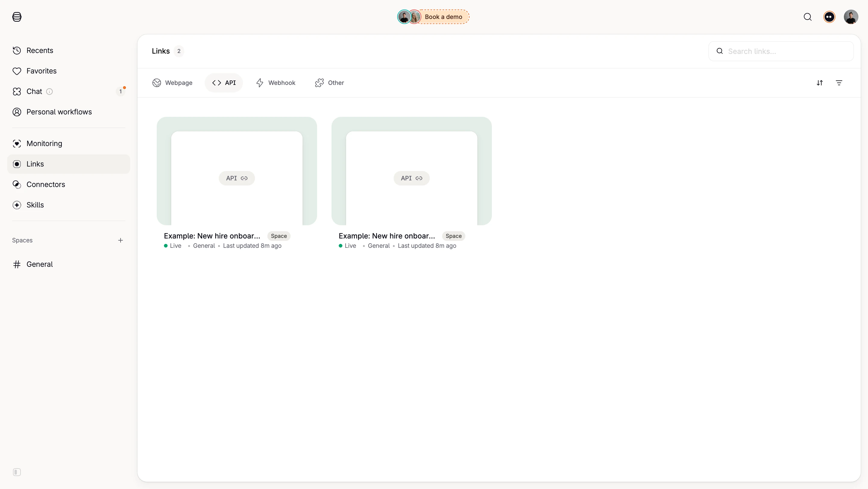Image resolution: width=868 pixels, height=489 pixels.
Task: Open the sort order options icon
Action: (820, 83)
